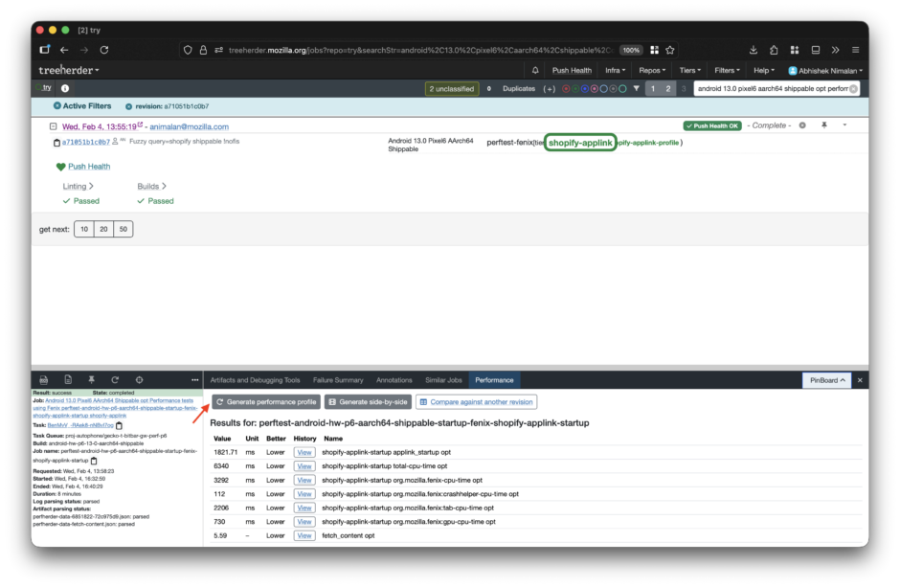Open the notifications bell icon
The height and width of the screenshot is (588, 900).
tap(534, 69)
